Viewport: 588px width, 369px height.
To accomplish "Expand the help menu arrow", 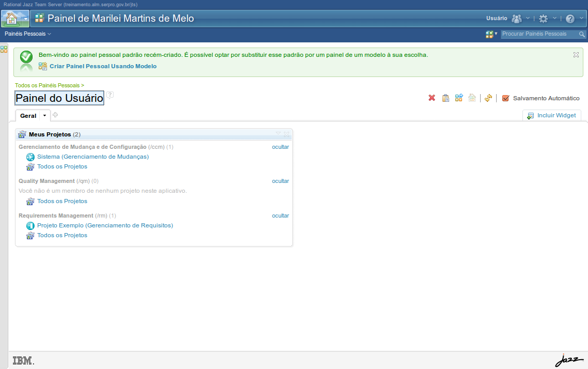I will click(x=581, y=18).
